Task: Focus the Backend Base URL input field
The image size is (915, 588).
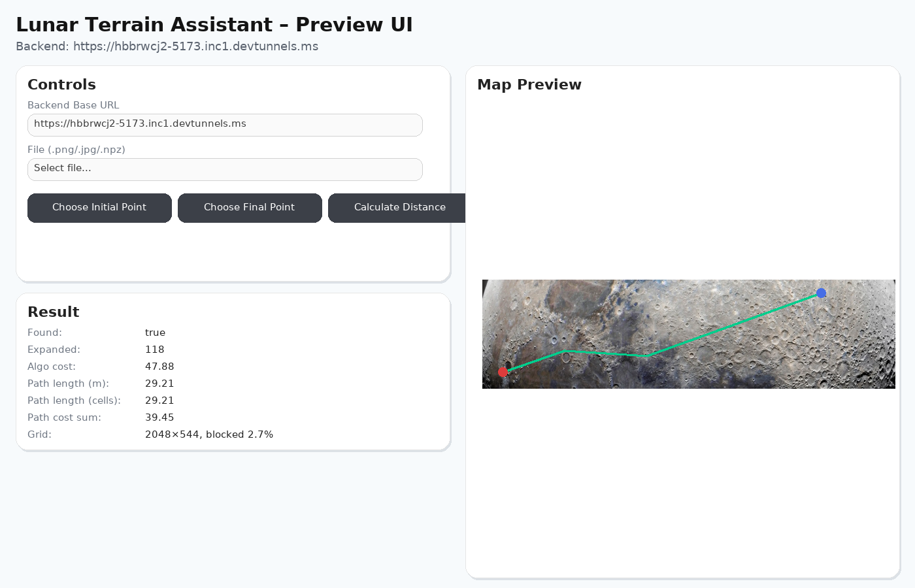Action: 225,125
